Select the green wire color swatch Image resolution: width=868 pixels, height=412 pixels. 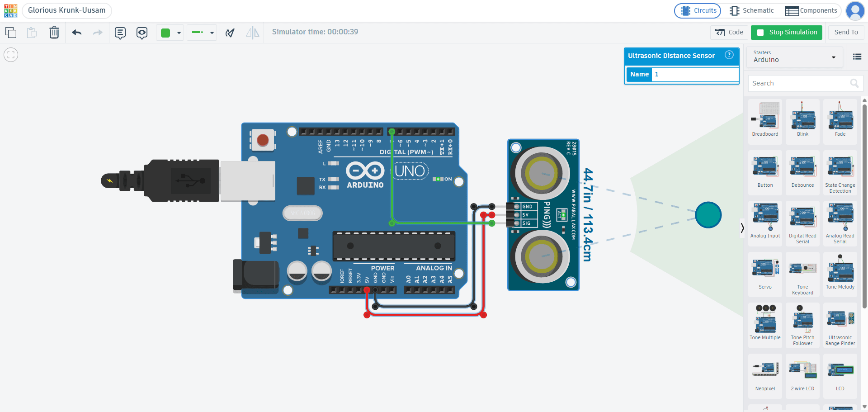click(x=165, y=33)
